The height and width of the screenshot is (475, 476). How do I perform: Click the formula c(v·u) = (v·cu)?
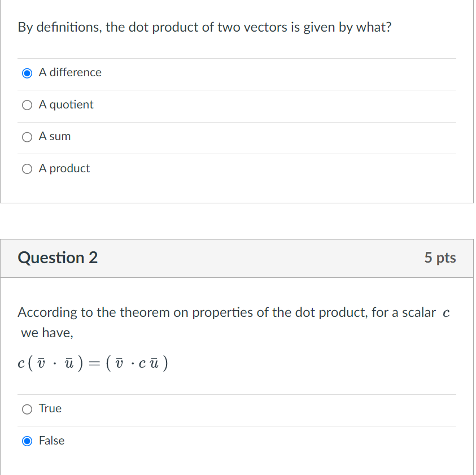91,363
